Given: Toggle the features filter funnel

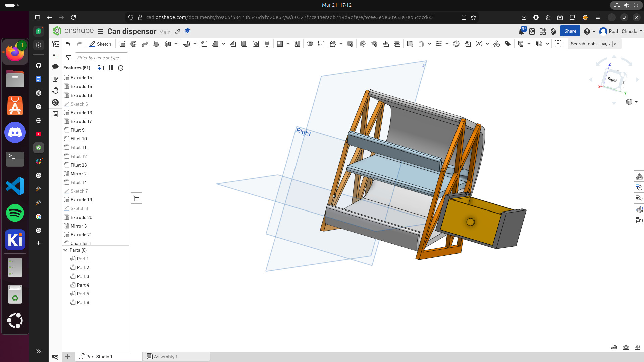Looking at the screenshot, I should click(68, 58).
